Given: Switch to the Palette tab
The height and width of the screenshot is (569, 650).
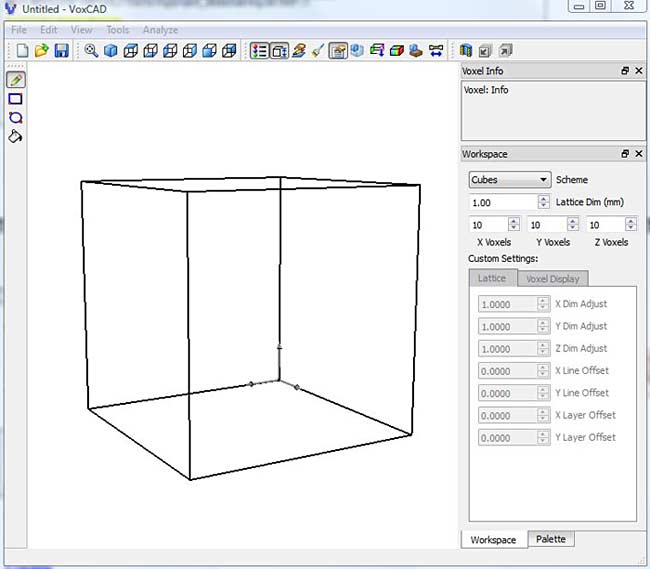Looking at the screenshot, I should (551, 539).
